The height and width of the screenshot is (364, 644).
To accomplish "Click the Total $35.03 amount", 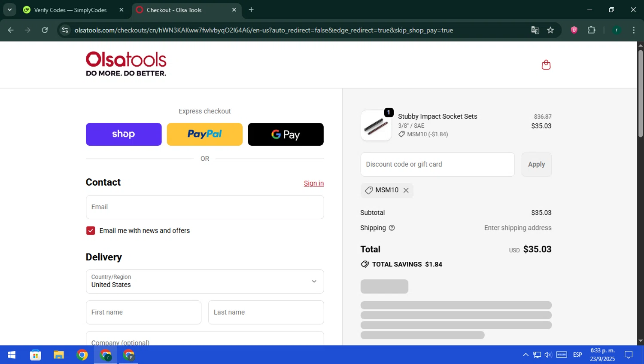I will pyautogui.click(x=537, y=249).
